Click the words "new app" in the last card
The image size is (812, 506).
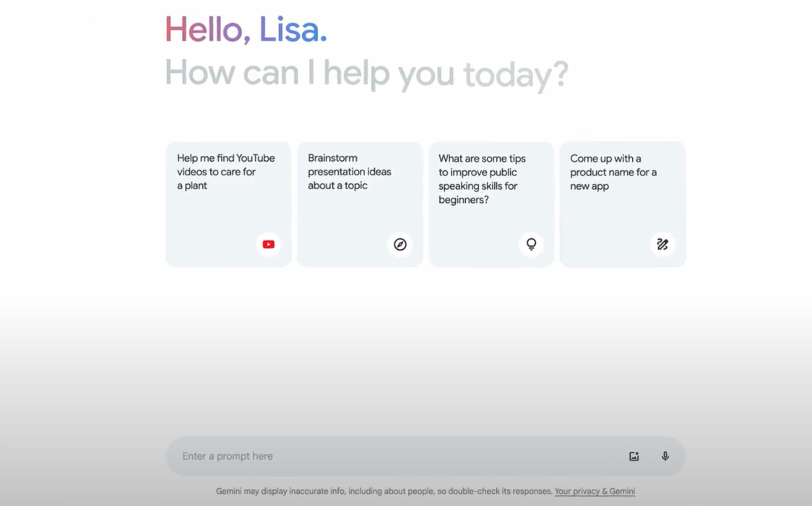(589, 186)
